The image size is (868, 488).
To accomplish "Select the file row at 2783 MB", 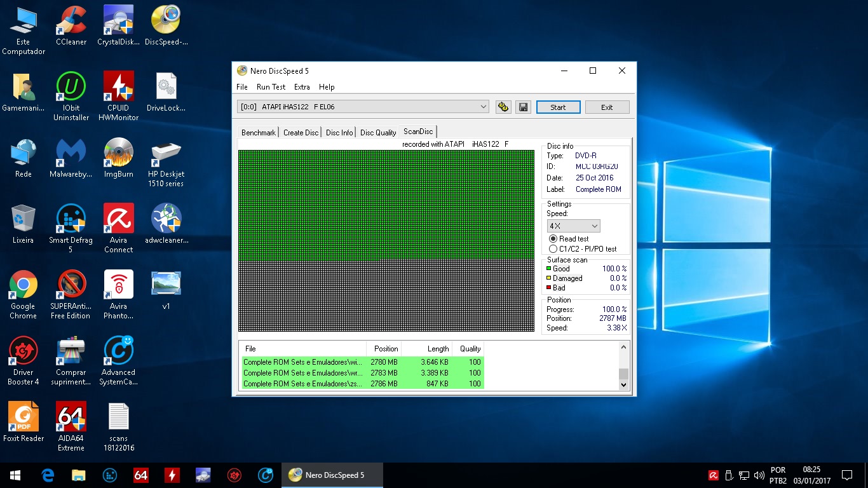I will click(362, 373).
